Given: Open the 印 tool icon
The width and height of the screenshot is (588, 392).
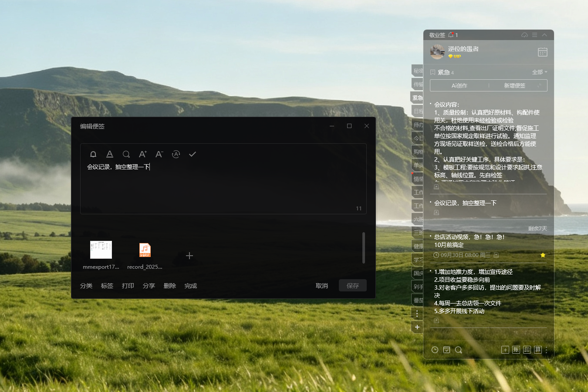Looking at the screenshot, I should coord(527,350).
